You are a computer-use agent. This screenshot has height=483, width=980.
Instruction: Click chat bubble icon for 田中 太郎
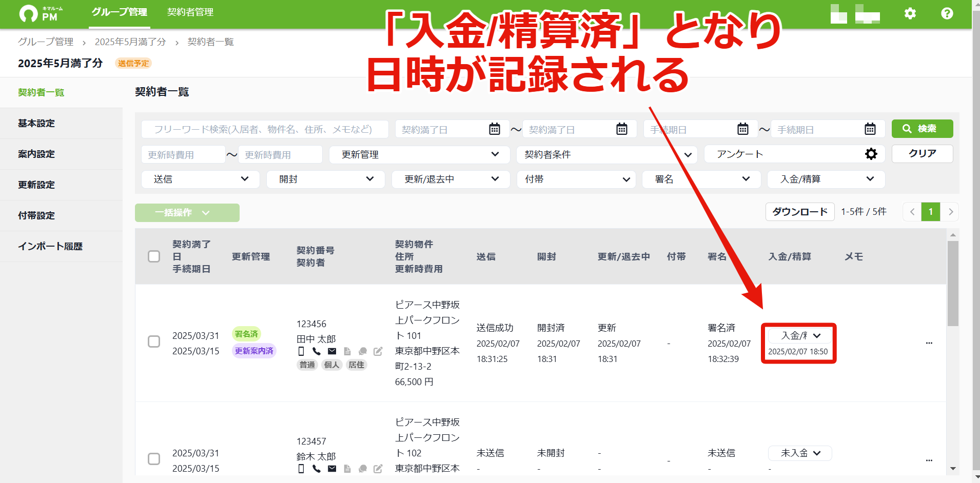363,351
